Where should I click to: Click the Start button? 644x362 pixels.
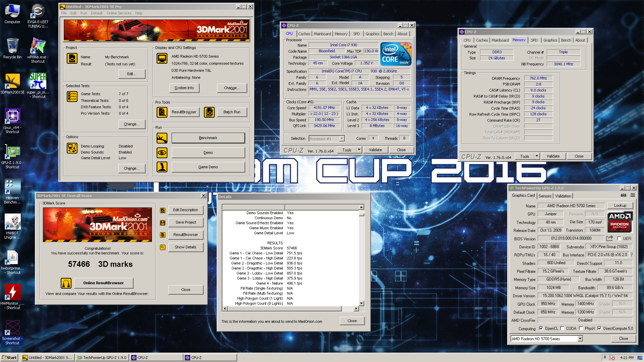(9, 358)
